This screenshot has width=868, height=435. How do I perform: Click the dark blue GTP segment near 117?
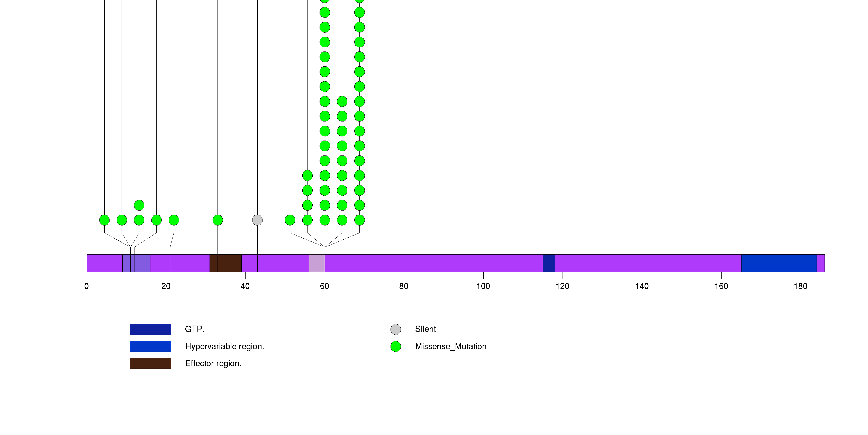549,263
